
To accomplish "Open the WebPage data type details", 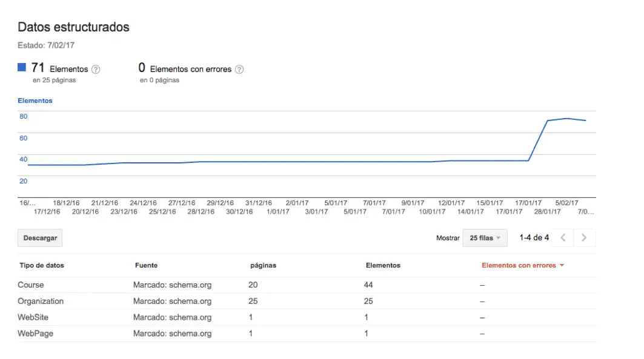I will (x=36, y=334).
